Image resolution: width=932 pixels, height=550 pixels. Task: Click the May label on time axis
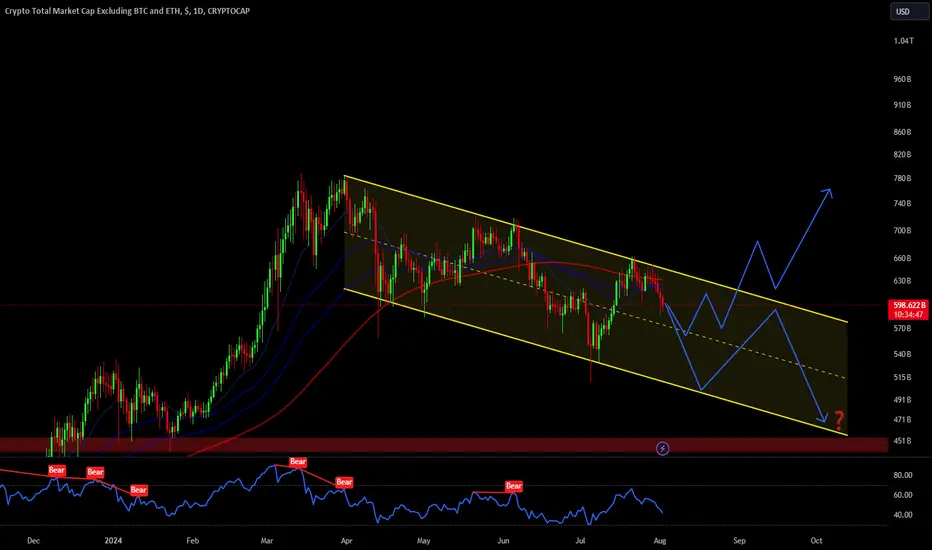click(423, 540)
